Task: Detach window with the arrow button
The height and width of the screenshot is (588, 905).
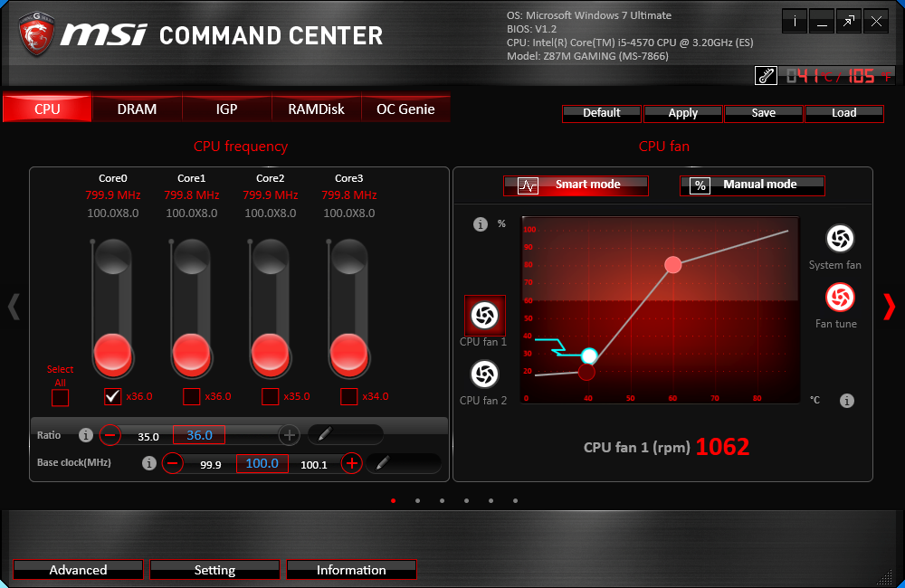Action: tap(849, 22)
